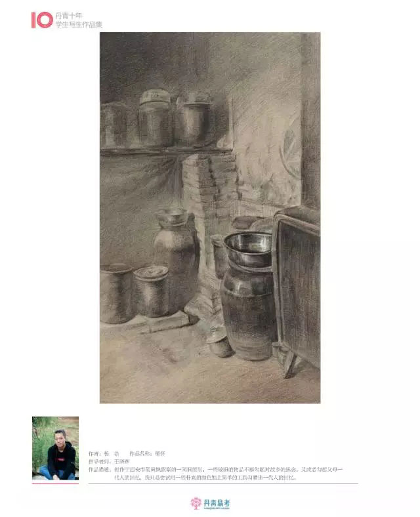Select the 作品名称 artwork title label
Screen dimensions: 420x517
point(140,454)
